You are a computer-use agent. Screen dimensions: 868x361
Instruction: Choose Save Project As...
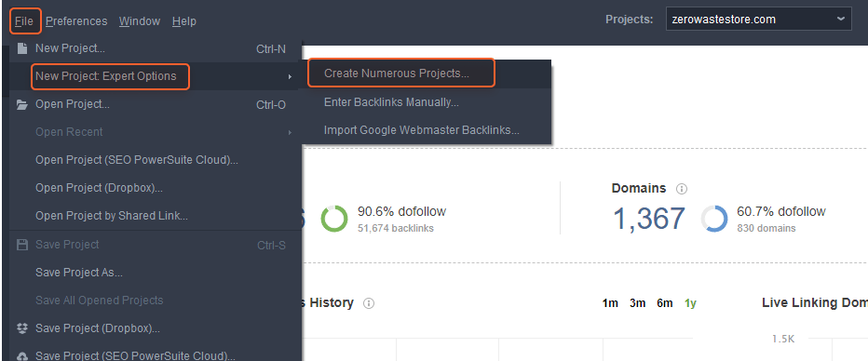(156, 273)
